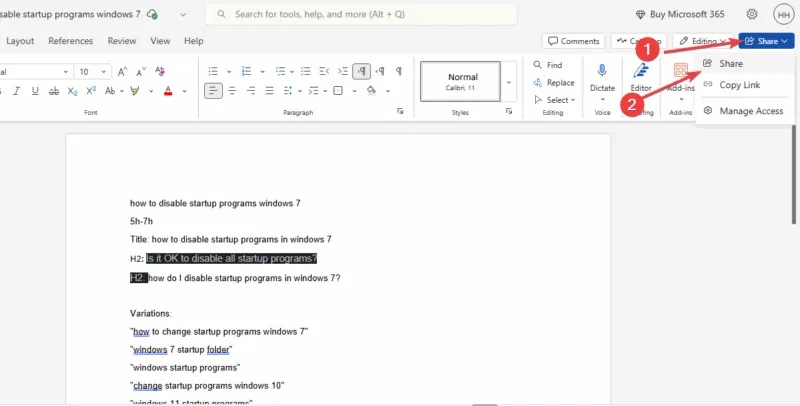Toggle underline formatting
This screenshot has height=406, width=800.
(35, 91)
